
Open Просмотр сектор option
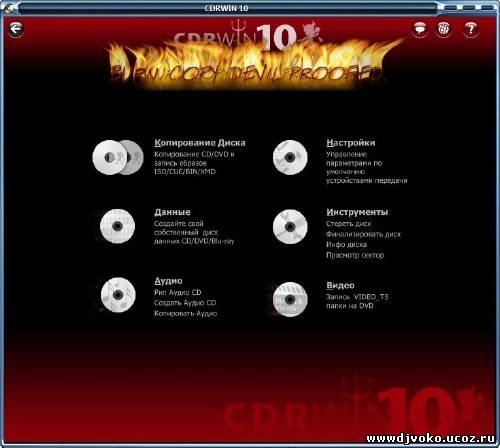pos(355,255)
